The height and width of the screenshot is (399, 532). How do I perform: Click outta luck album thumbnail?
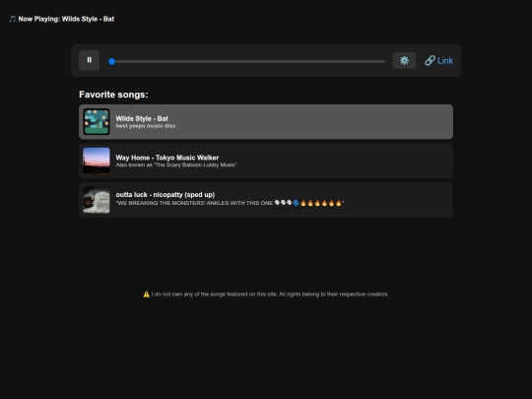click(x=97, y=200)
